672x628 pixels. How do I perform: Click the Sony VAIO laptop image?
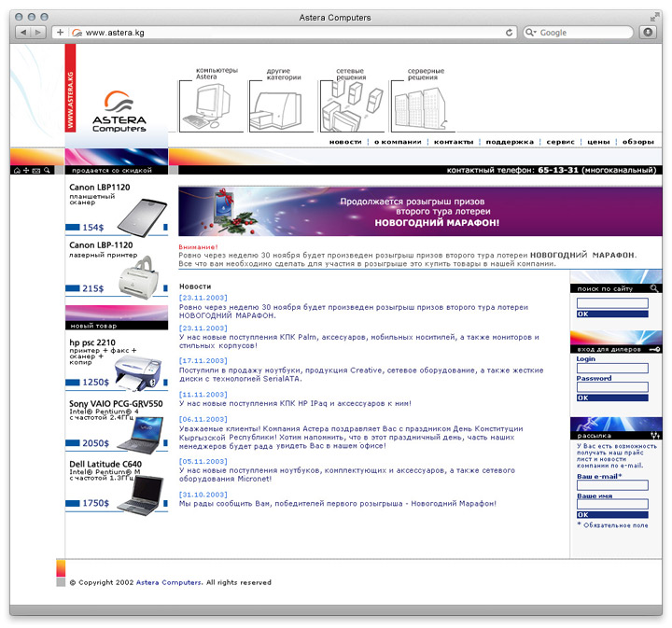pos(141,434)
